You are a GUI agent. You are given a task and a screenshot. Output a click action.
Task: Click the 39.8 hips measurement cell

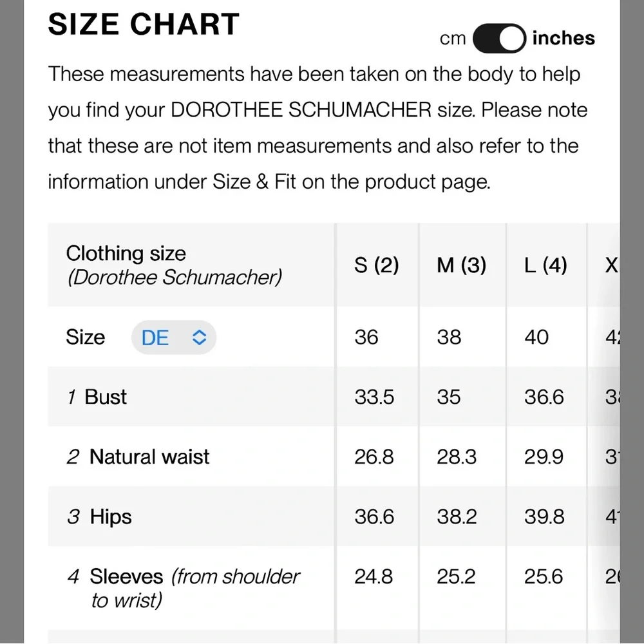(x=544, y=516)
